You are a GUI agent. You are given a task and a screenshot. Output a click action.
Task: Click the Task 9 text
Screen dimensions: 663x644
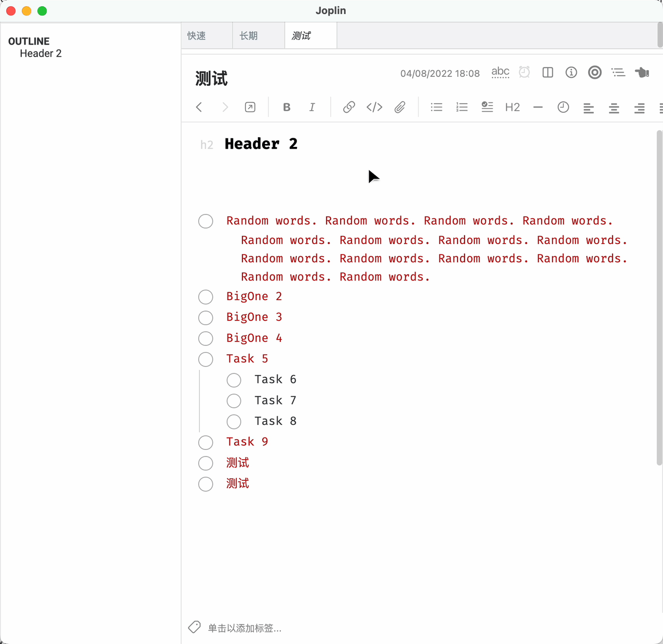[247, 442]
